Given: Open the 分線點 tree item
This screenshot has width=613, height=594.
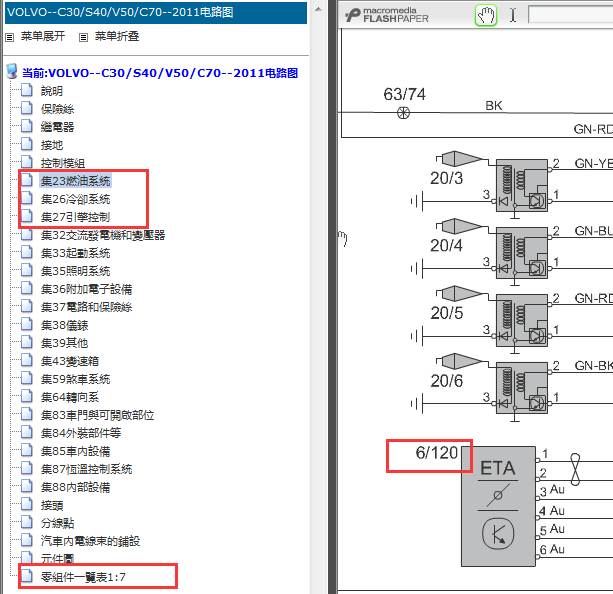Looking at the screenshot, I should [x=57, y=523].
